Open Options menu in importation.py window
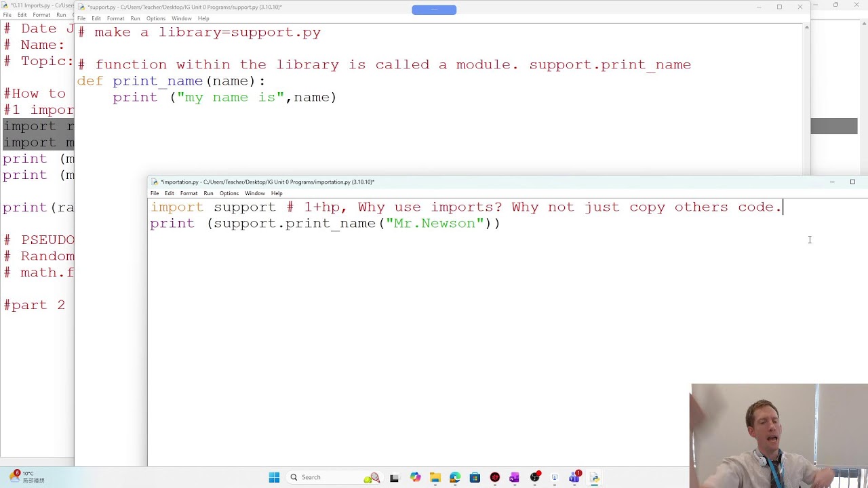 tap(229, 193)
